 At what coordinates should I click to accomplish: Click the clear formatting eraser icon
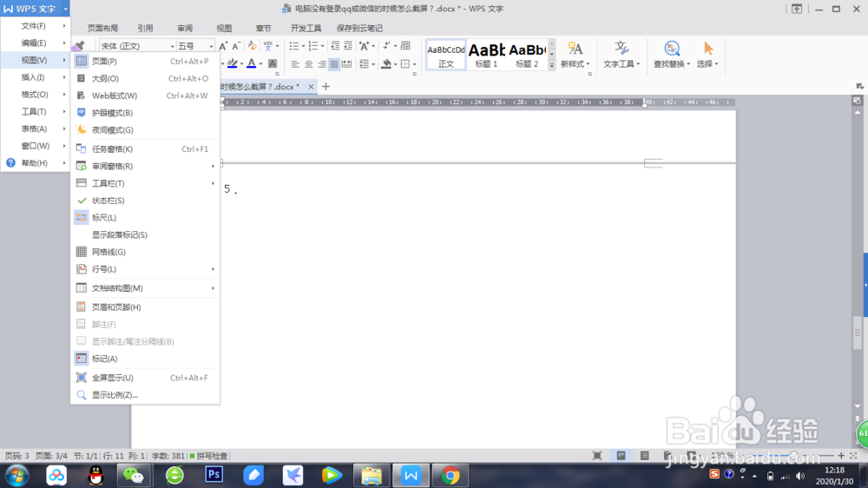(x=253, y=46)
